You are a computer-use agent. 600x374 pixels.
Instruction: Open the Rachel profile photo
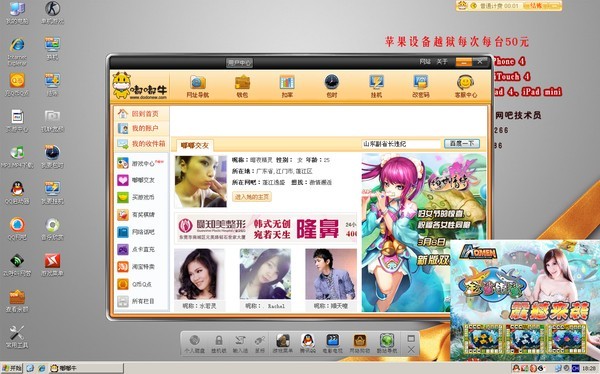[265, 274]
